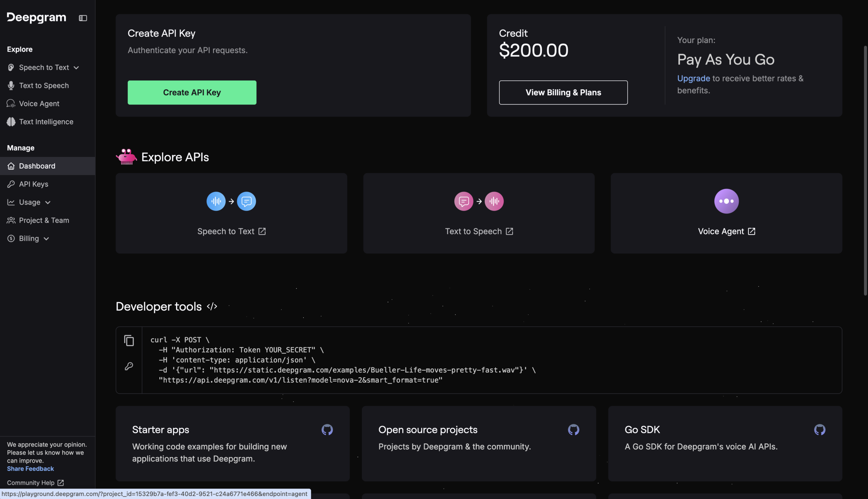Copy the curl command with the copy icon

pos(129,341)
